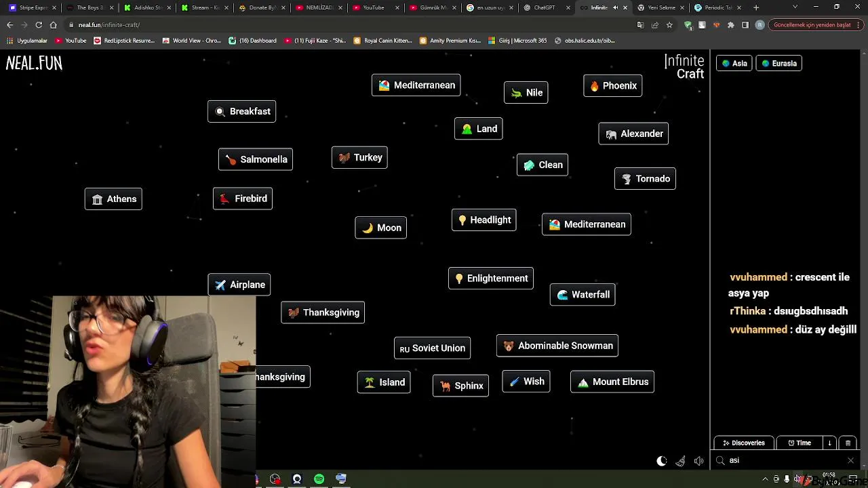
Task: Pick the Mediterranean item next to Headlight
Action: (x=587, y=224)
